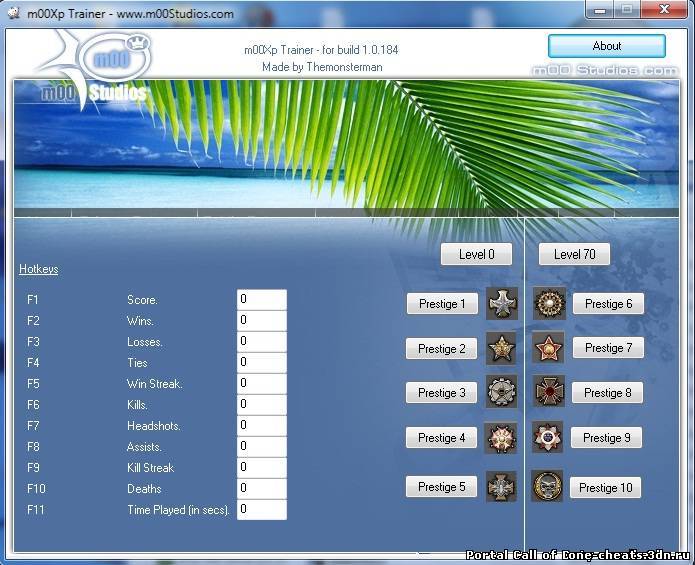Set rank with Level 70 button
This screenshot has width=695, height=565.
(574, 254)
